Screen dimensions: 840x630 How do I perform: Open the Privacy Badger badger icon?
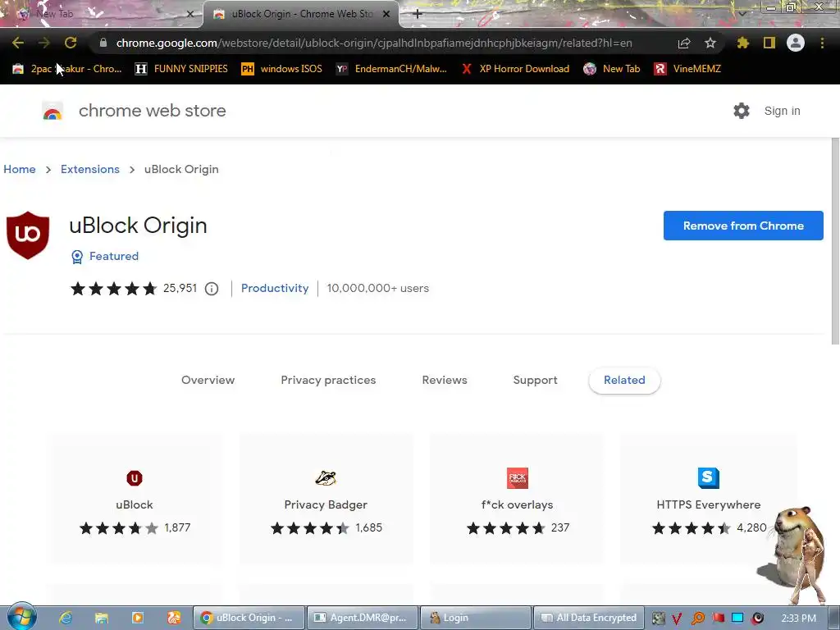pyautogui.click(x=326, y=478)
